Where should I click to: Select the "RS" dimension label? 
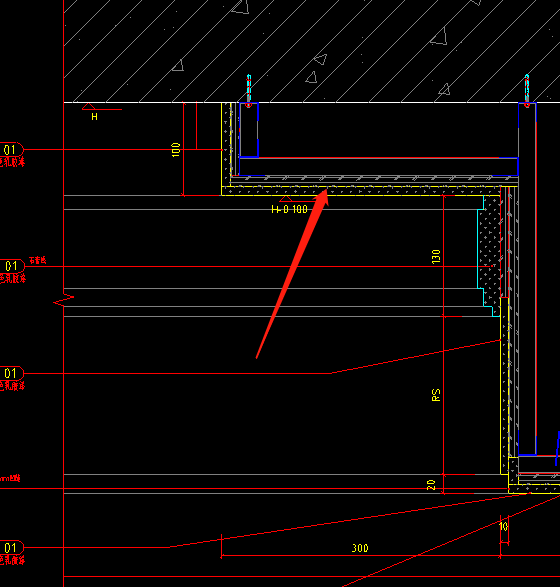pos(436,395)
